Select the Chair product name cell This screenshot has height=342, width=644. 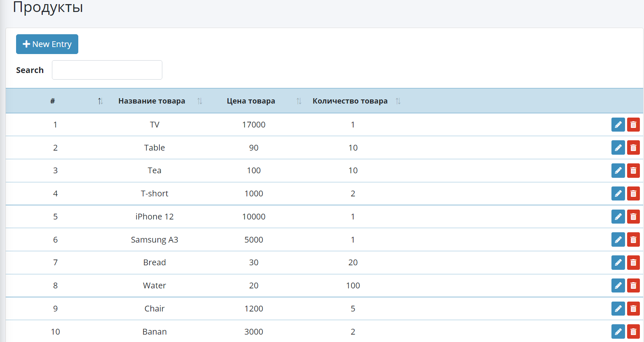point(155,309)
